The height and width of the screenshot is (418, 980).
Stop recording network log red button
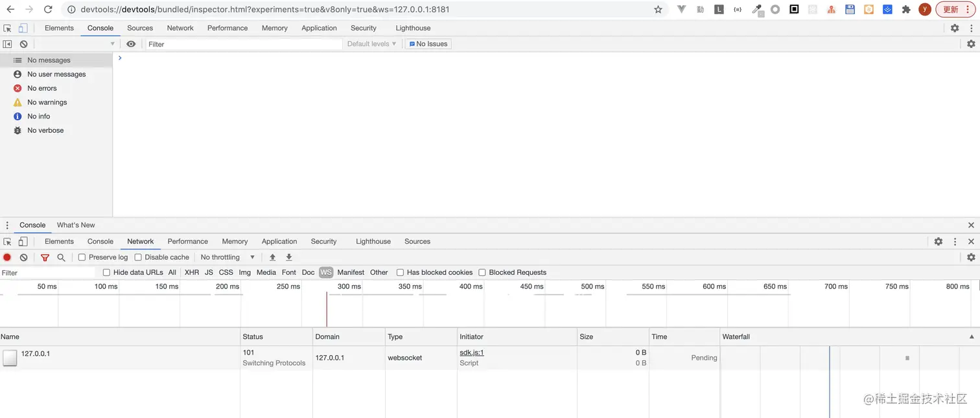tap(7, 257)
